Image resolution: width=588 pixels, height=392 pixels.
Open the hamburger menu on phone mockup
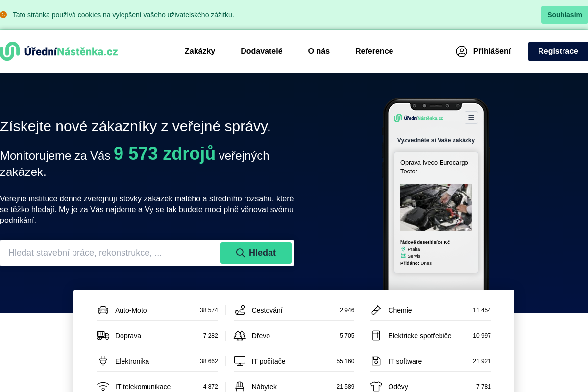point(471,118)
